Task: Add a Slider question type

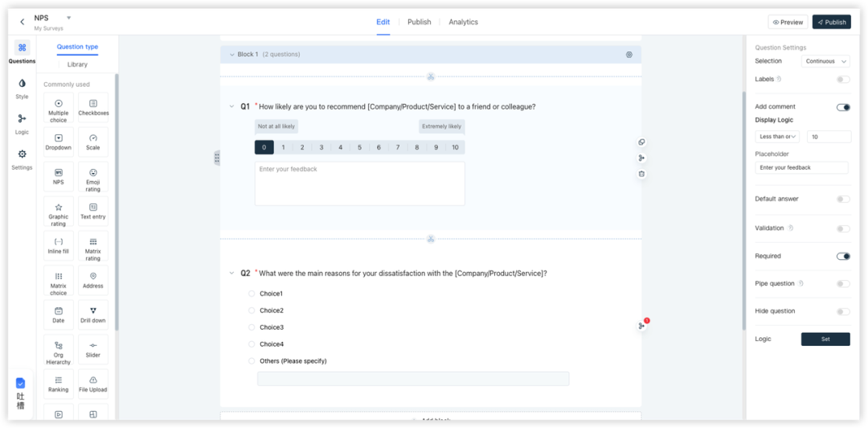Action: point(93,349)
